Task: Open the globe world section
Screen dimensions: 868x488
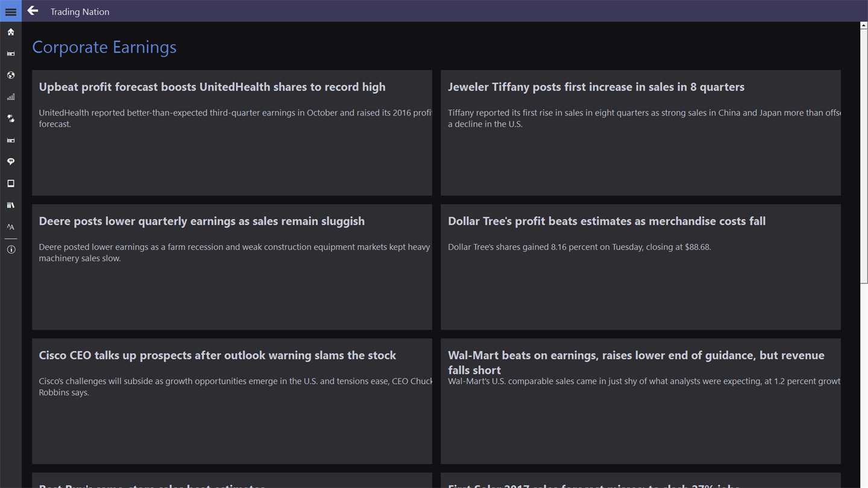Action: click(11, 75)
